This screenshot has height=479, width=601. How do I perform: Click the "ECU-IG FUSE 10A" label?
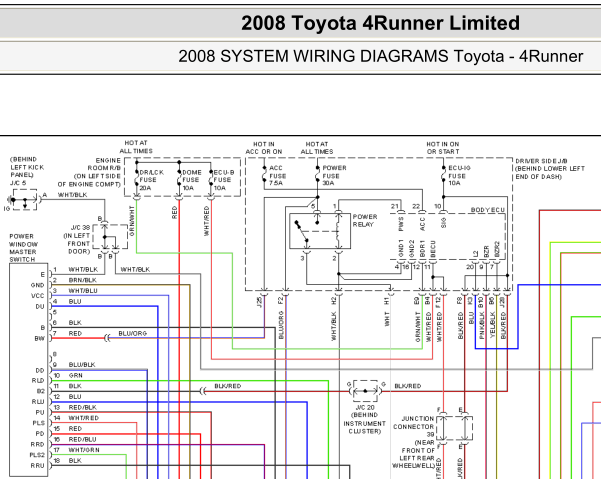click(x=459, y=176)
